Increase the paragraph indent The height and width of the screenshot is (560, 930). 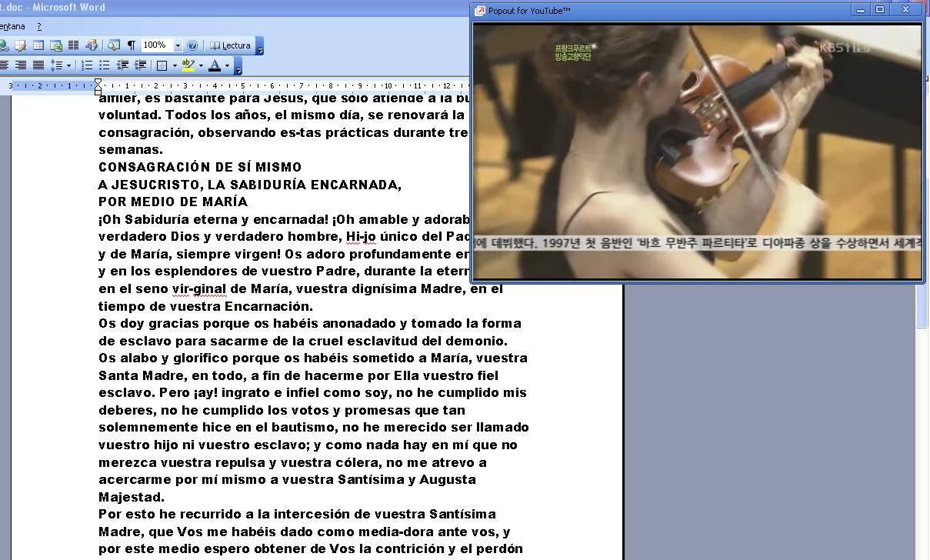coord(140,65)
